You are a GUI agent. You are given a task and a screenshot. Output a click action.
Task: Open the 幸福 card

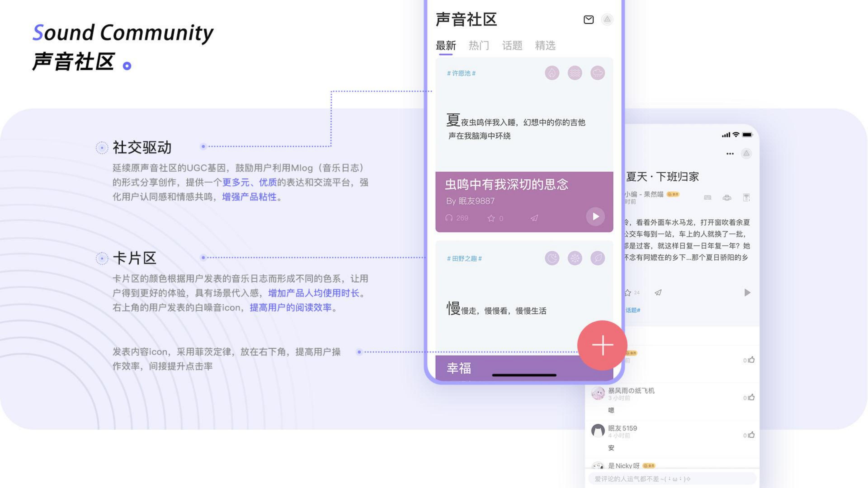[524, 368]
